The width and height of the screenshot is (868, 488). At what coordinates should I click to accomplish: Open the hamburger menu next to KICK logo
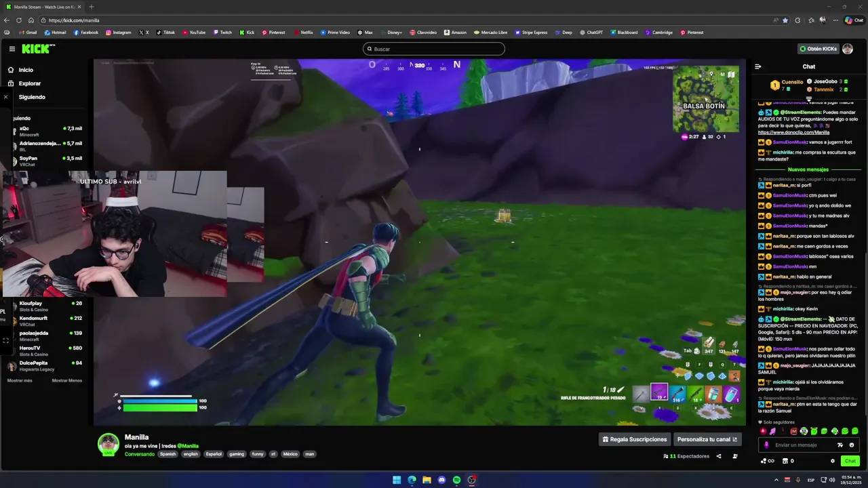pos(12,49)
